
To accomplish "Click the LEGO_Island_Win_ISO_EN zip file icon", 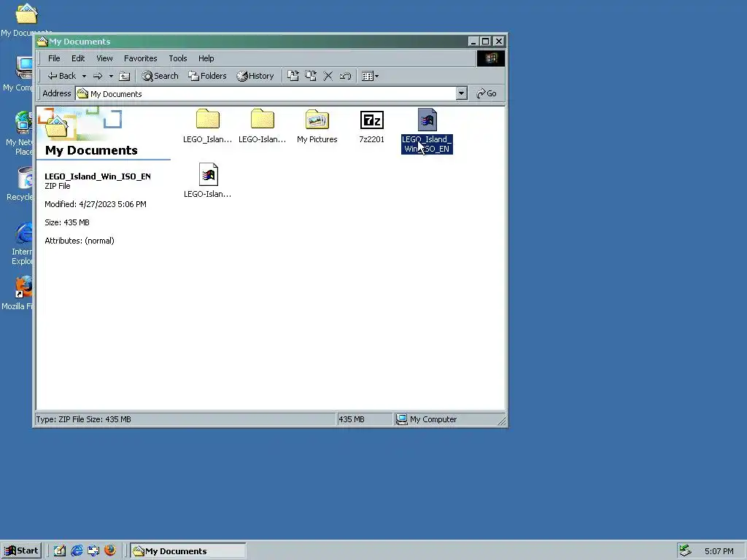I will pos(427,120).
